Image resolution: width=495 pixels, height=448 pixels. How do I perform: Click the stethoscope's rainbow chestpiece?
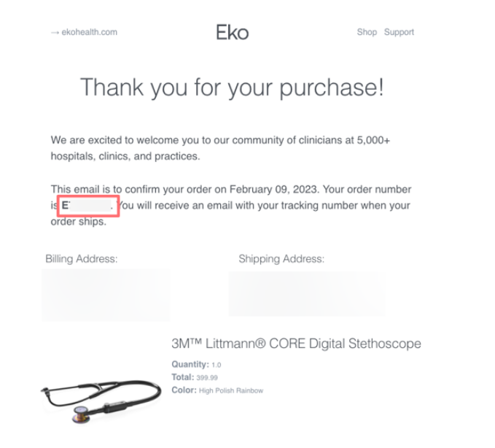tap(82, 415)
